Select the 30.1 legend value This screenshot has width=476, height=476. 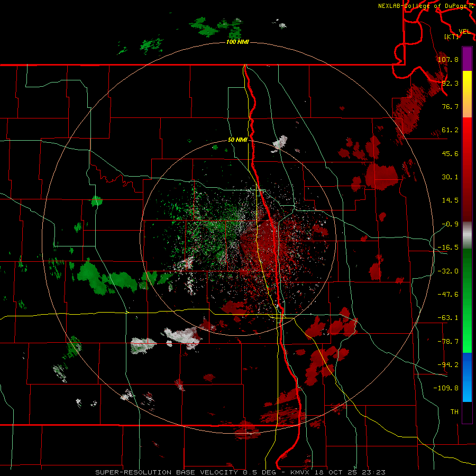point(450,177)
